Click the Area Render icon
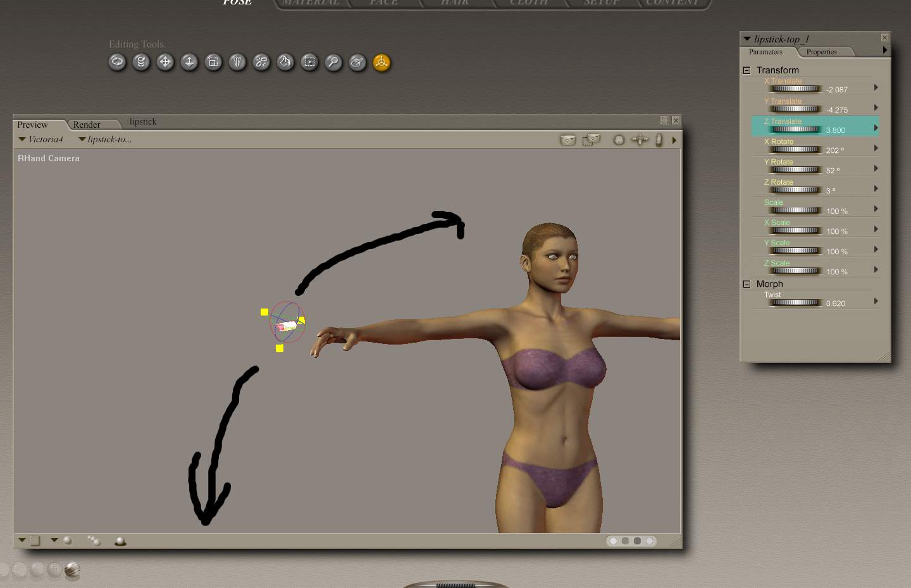Screen dimensions: 911x588 click(x=591, y=140)
